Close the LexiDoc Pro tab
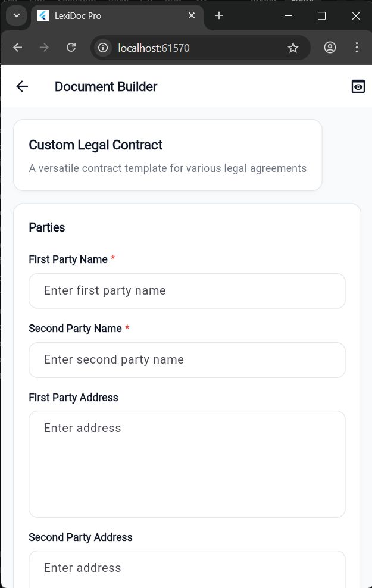This screenshot has height=588, width=372. click(x=192, y=16)
